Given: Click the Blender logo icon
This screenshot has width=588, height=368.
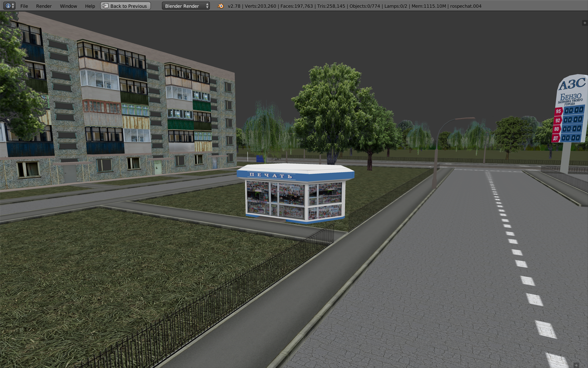Looking at the screenshot, I should pos(220,6).
